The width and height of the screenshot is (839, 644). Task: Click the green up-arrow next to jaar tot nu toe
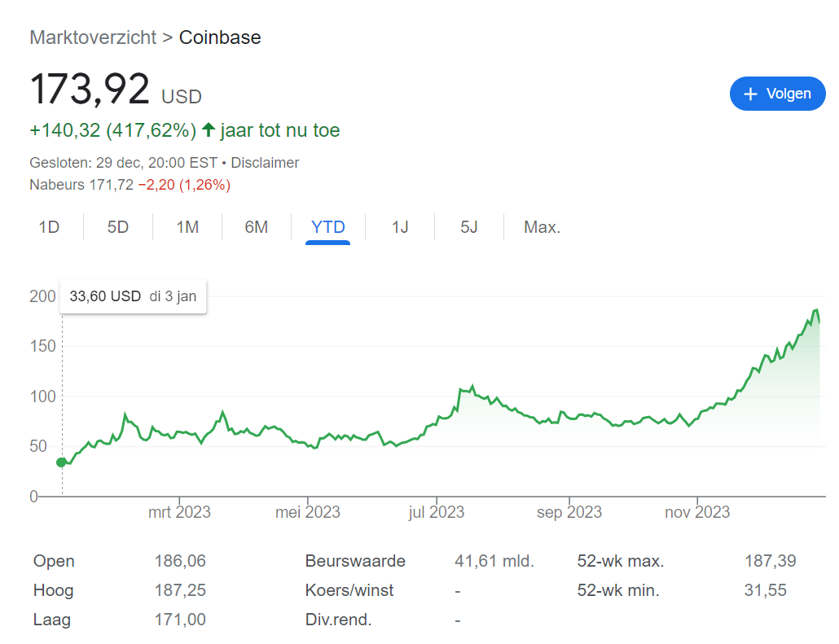209,129
